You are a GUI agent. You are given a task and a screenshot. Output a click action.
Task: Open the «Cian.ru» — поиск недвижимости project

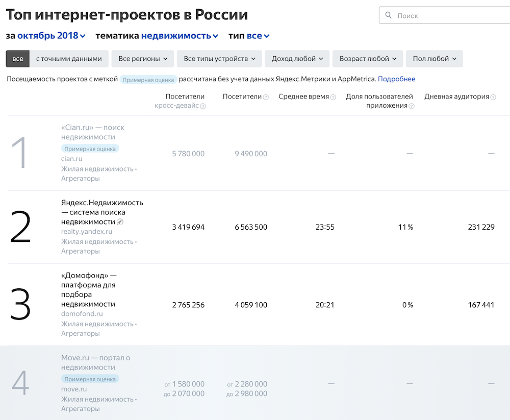click(93, 132)
